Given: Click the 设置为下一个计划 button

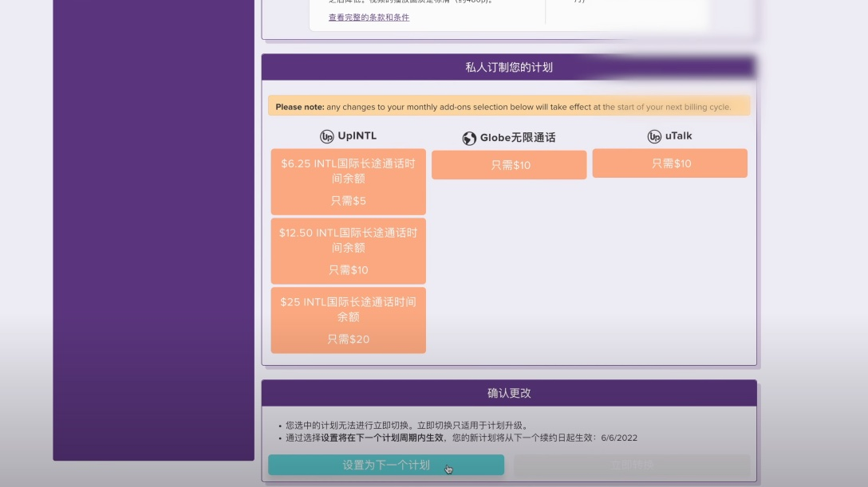Looking at the screenshot, I should click(x=386, y=465).
